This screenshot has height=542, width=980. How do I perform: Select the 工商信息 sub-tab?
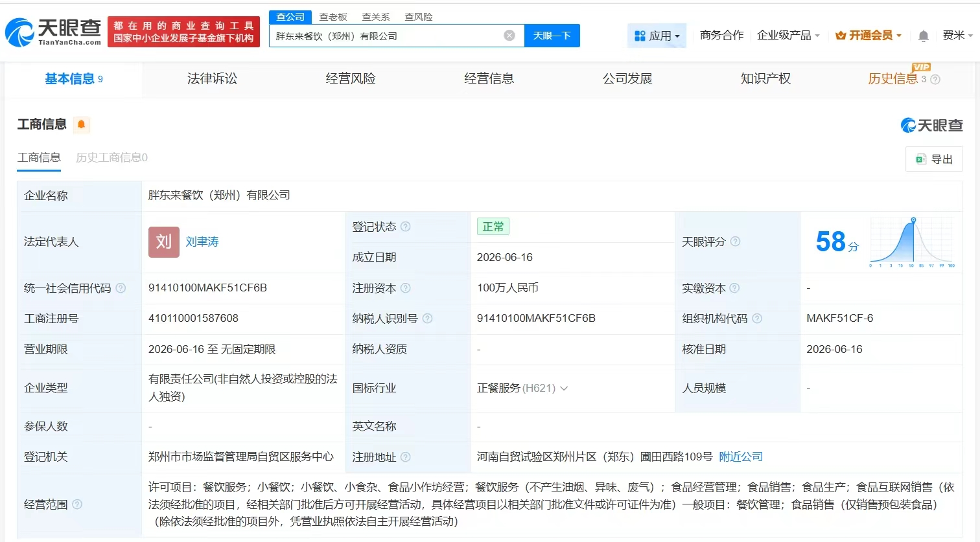point(39,157)
